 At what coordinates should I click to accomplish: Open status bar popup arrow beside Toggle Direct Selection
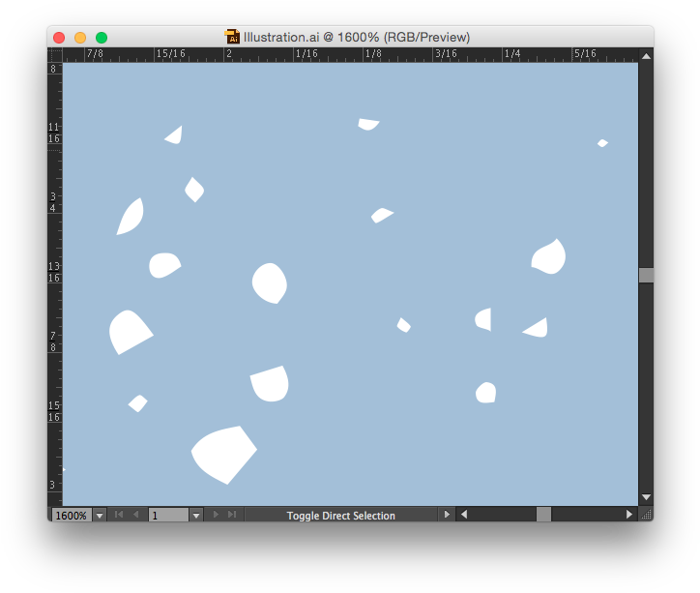446,515
